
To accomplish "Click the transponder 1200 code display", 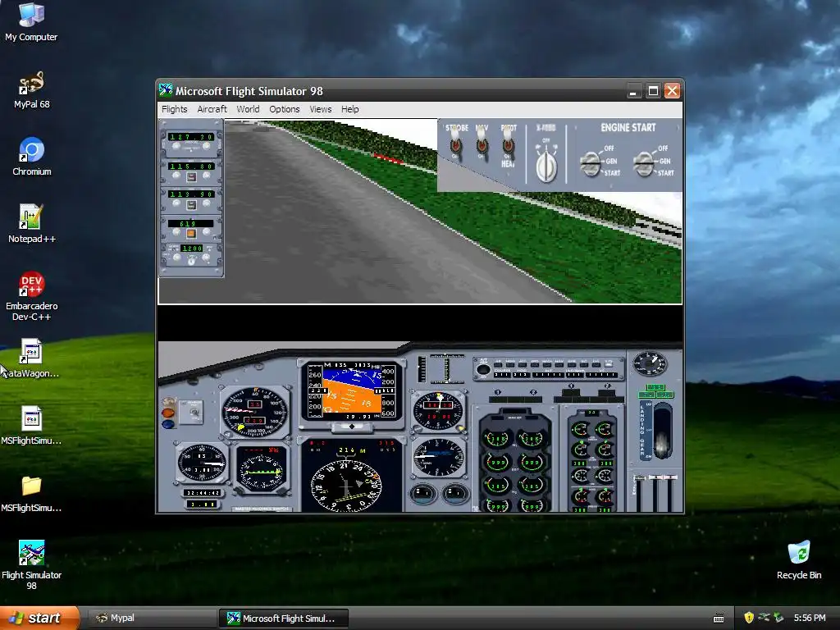I will (191, 249).
